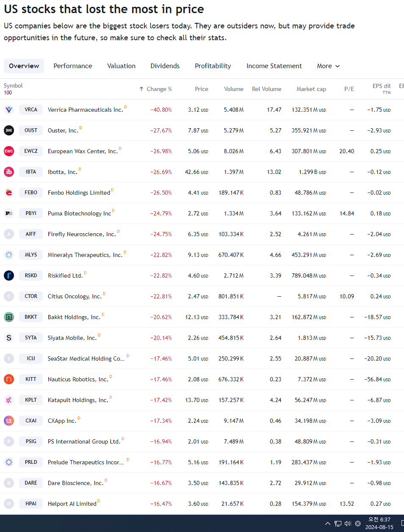404x532 pixels.
Task: Click the Citius Oncology placeholder logo
Action: point(9,296)
